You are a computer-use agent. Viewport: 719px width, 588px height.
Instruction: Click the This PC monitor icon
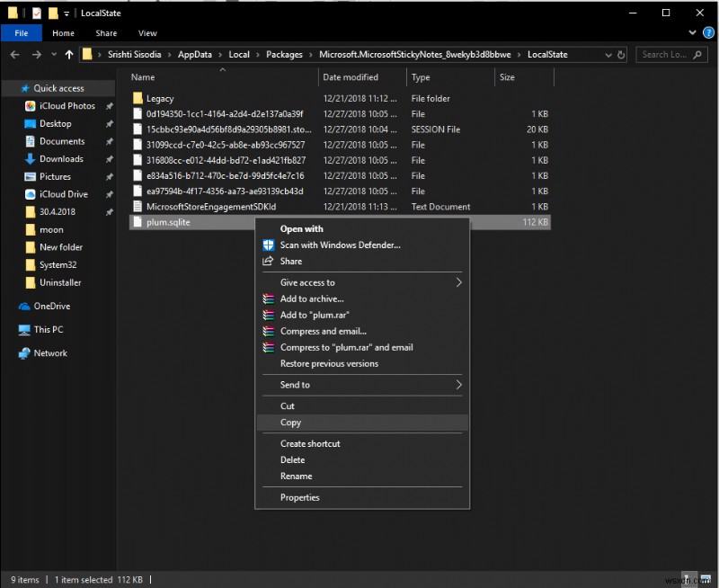click(x=24, y=330)
